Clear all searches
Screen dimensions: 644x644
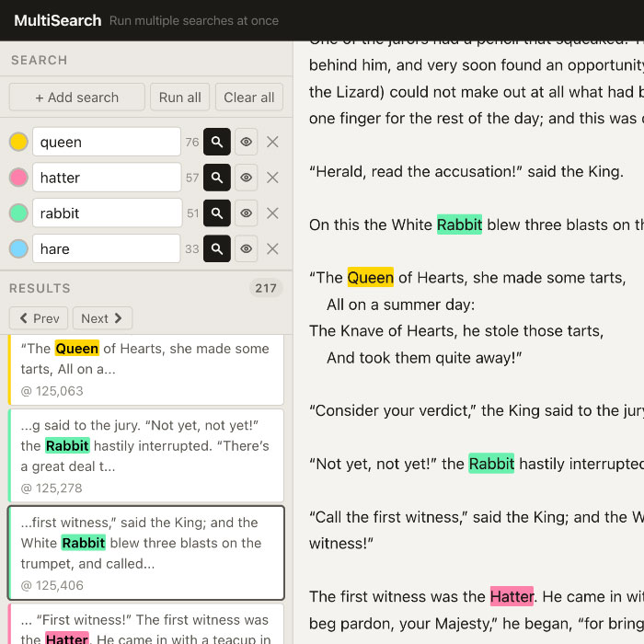click(248, 98)
